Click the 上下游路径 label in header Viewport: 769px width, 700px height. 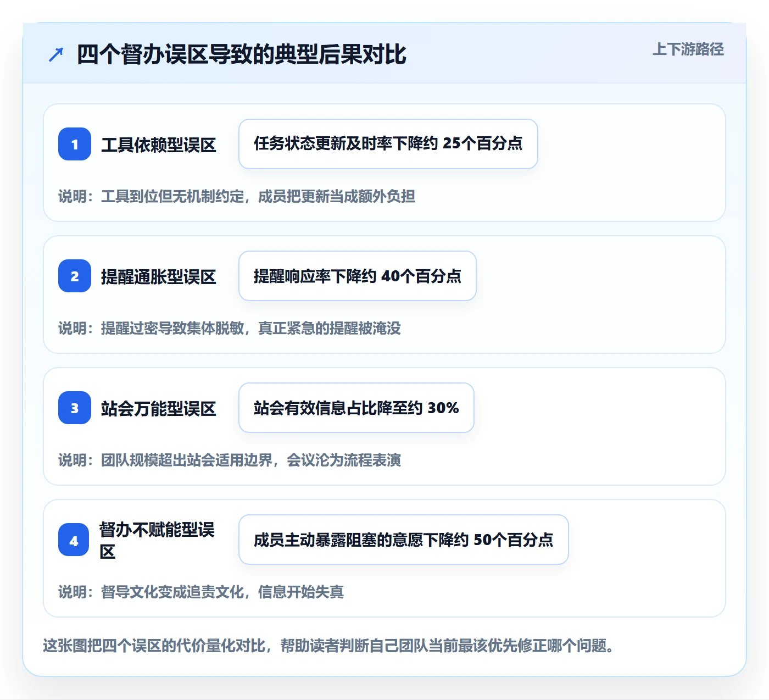pos(688,49)
